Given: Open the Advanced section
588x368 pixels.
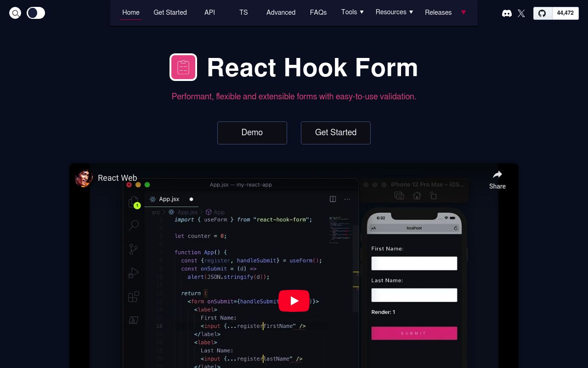Looking at the screenshot, I should coord(281,12).
